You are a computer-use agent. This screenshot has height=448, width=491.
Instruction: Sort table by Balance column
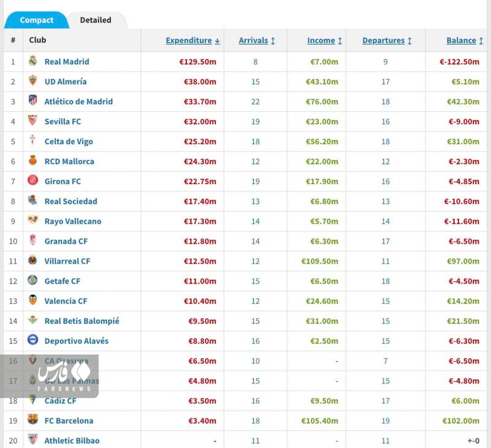pyautogui.click(x=464, y=41)
